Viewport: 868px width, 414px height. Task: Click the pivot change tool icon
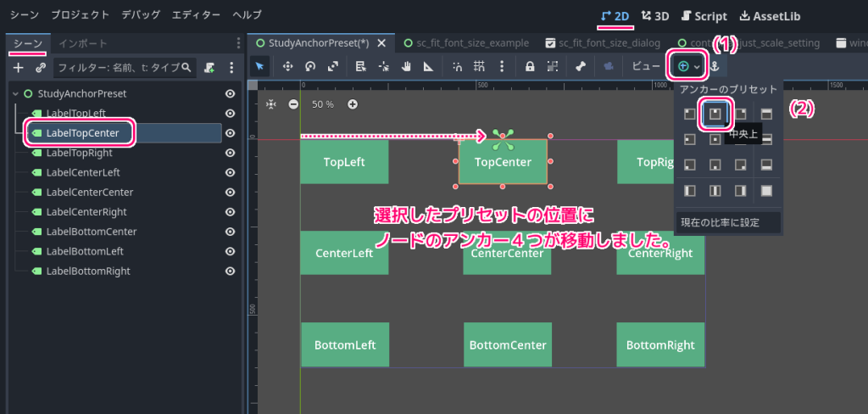pyautogui.click(x=384, y=66)
